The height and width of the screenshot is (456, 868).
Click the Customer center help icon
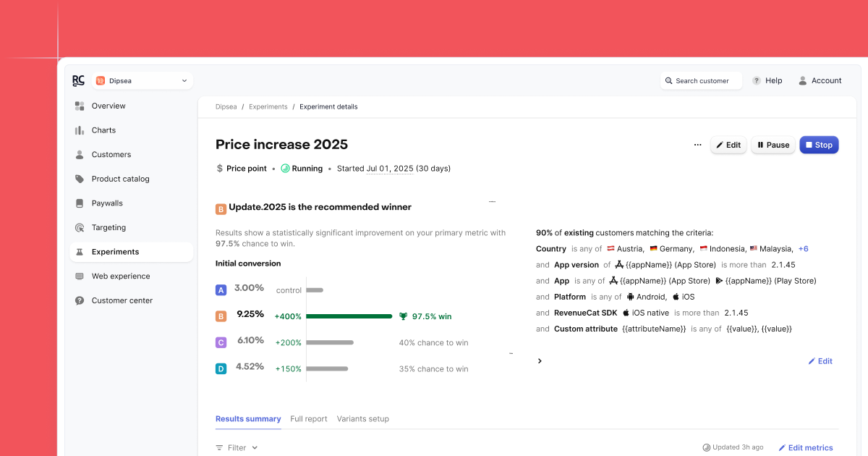coord(80,300)
